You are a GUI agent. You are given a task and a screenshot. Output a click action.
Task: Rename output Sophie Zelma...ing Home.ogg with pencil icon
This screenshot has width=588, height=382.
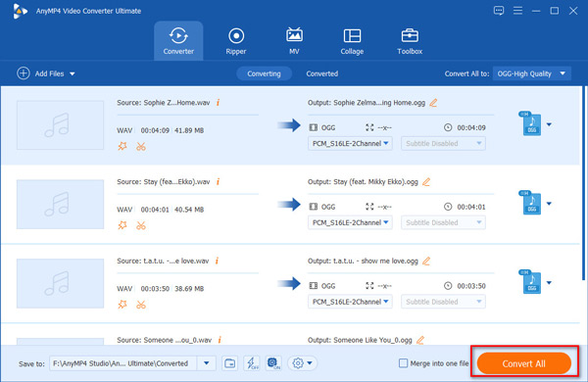433,102
